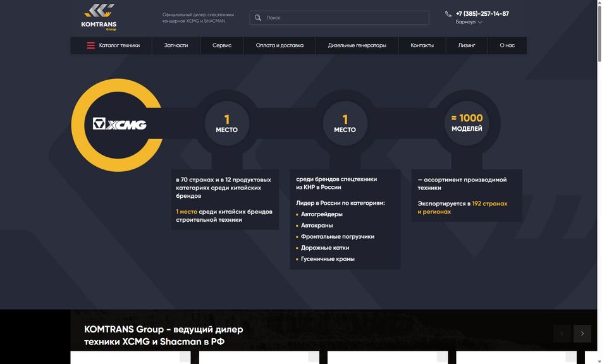The image size is (602, 364).
Task: Open the О нас page
Action: [507, 45]
